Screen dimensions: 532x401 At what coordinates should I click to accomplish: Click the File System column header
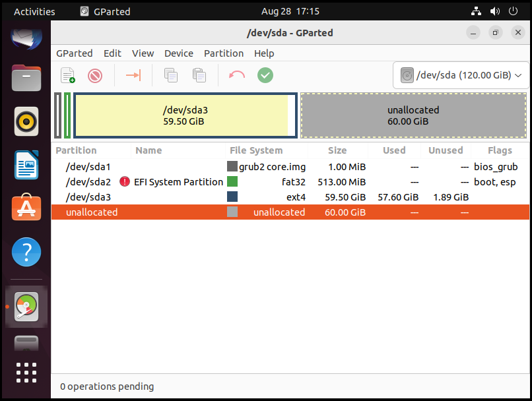(256, 150)
